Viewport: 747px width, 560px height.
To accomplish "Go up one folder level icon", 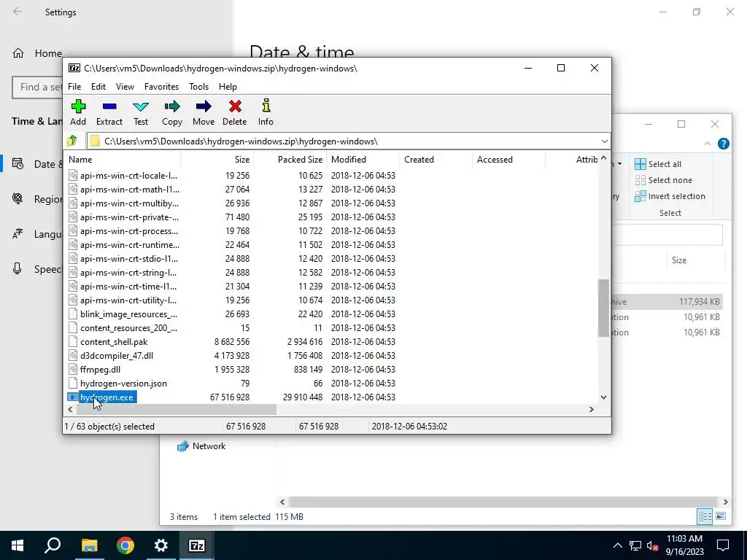I will tap(72, 141).
